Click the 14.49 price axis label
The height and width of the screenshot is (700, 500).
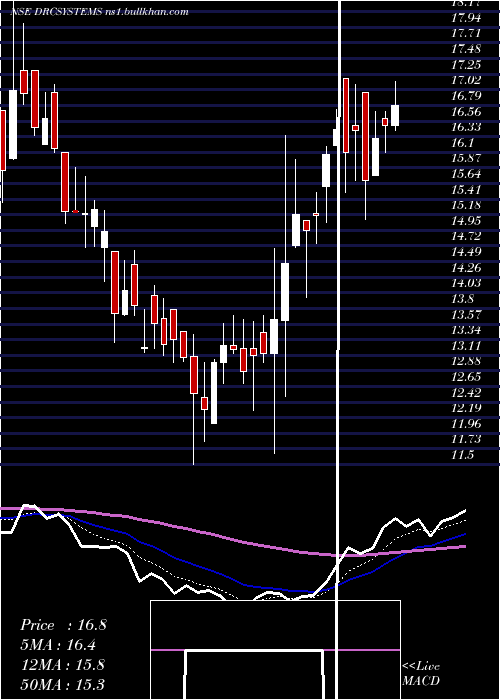[466, 252]
